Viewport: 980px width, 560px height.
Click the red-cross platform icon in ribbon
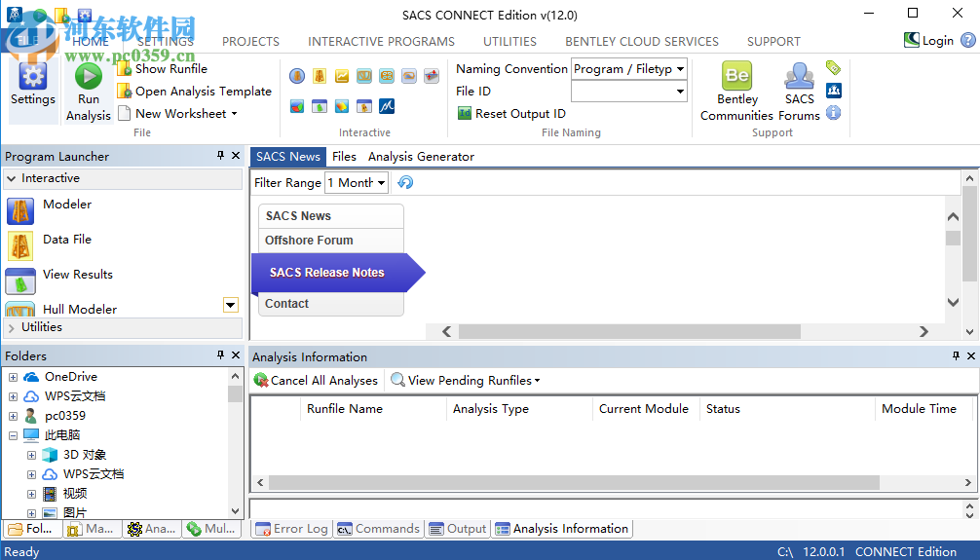[432, 76]
